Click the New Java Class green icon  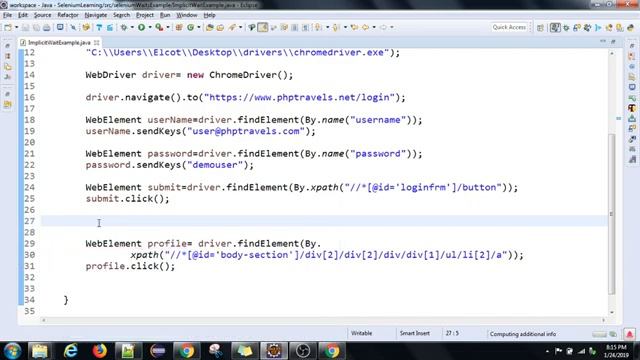190,27
